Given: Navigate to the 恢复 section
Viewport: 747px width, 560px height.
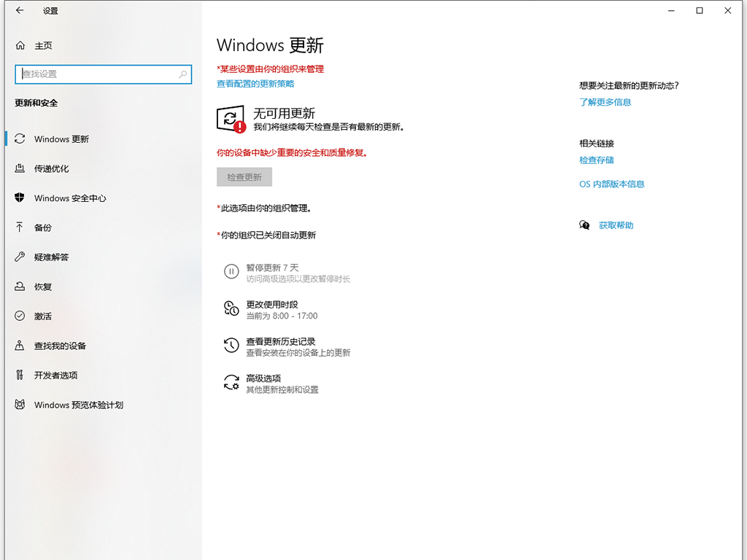Looking at the screenshot, I should [43, 287].
